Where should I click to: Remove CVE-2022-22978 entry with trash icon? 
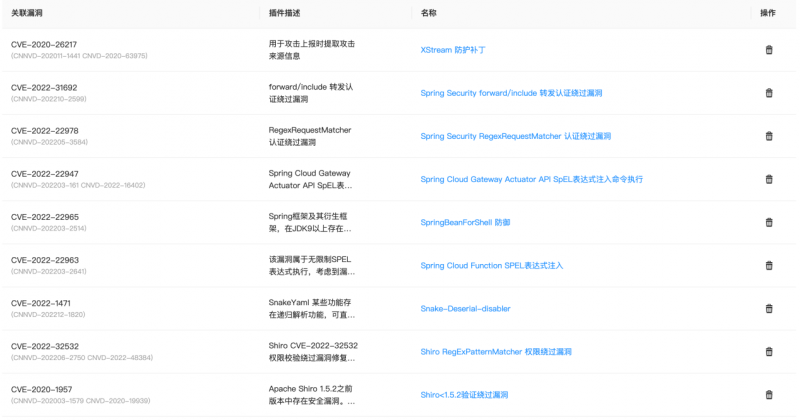769,136
